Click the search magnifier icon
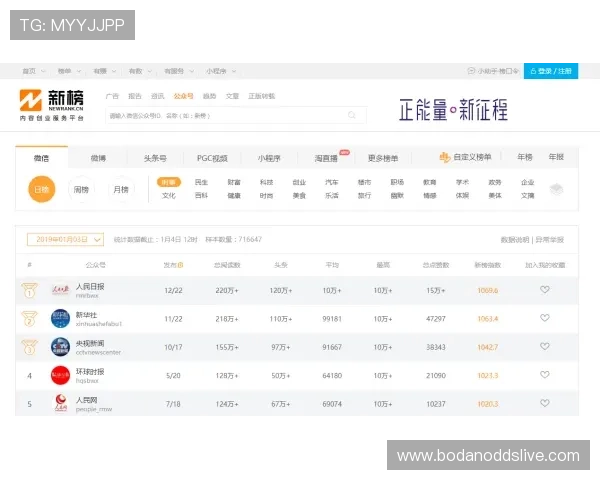This screenshot has height=480, width=600. [x=352, y=115]
